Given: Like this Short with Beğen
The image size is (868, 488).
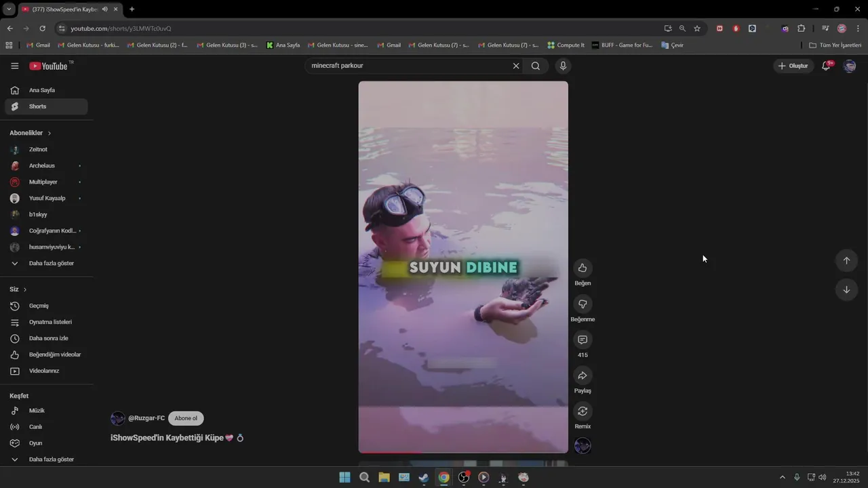Looking at the screenshot, I should click(583, 268).
